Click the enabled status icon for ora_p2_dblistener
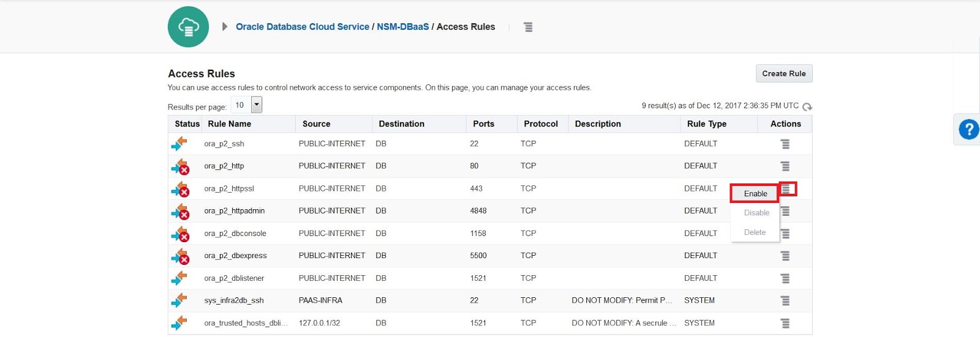The width and height of the screenshot is (980, 337). coord(179,278)
